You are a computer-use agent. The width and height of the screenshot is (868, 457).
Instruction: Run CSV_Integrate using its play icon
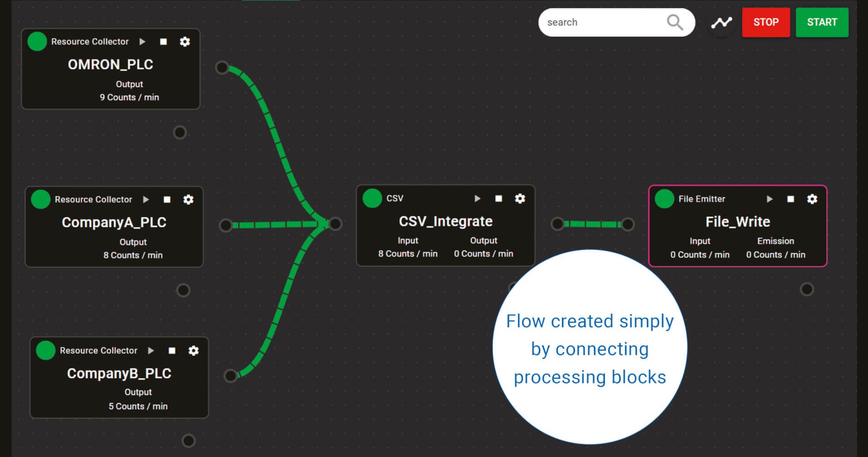[x=477, y=198]
